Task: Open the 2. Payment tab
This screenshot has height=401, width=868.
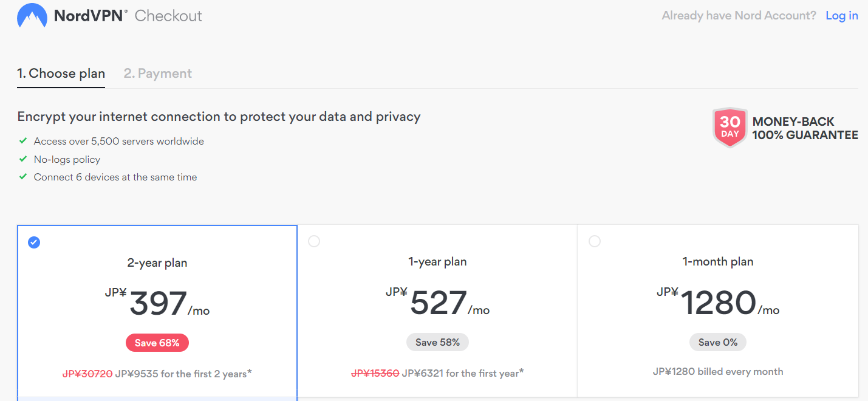Action: point(158,74)
